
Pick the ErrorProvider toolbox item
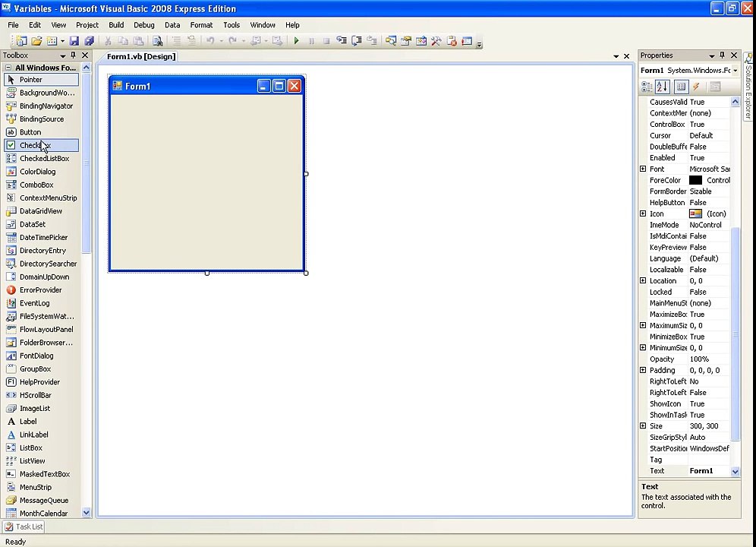click(x=42, y=289)
